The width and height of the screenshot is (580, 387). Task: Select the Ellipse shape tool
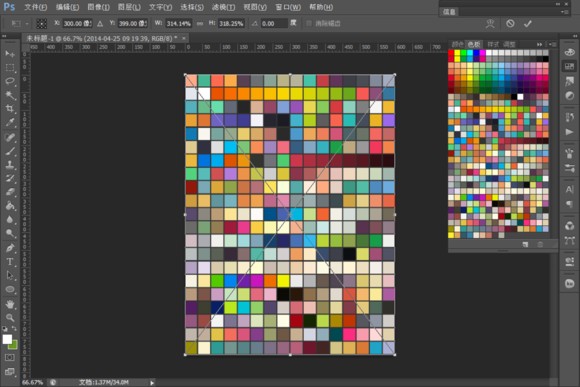[10, 289]
